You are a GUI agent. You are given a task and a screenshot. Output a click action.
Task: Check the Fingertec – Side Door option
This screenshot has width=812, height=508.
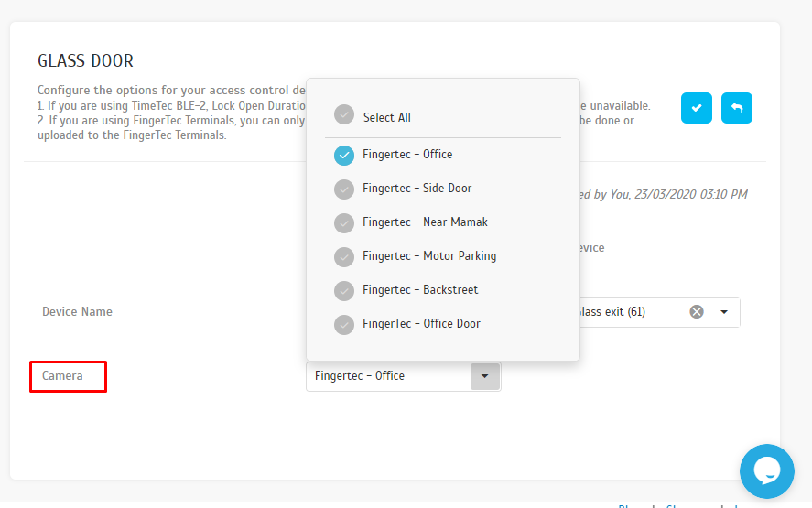click(x=344, y=189)
